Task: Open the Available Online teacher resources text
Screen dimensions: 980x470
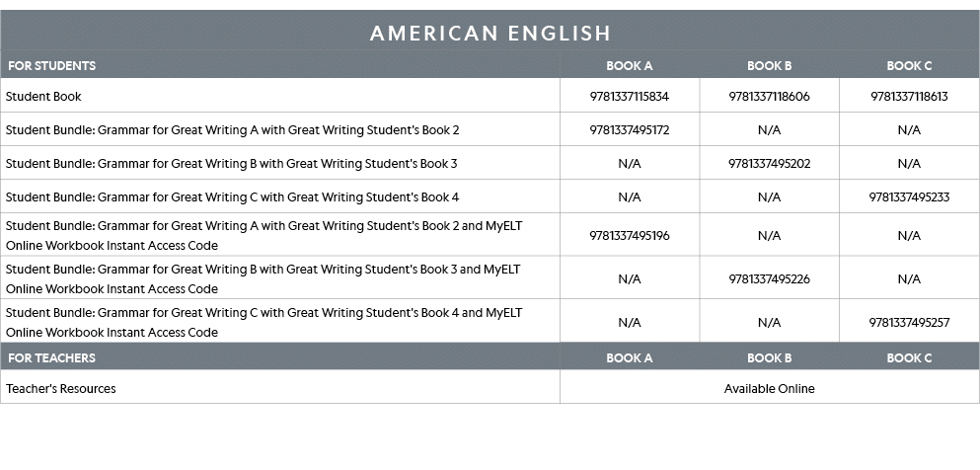Action: coord(769,389)
